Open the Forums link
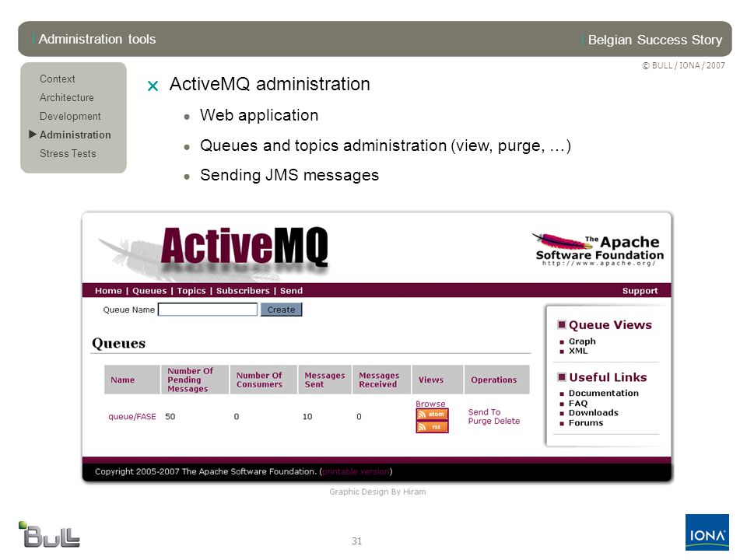This screenshot has width=747, height=560. tap(586, 423)
